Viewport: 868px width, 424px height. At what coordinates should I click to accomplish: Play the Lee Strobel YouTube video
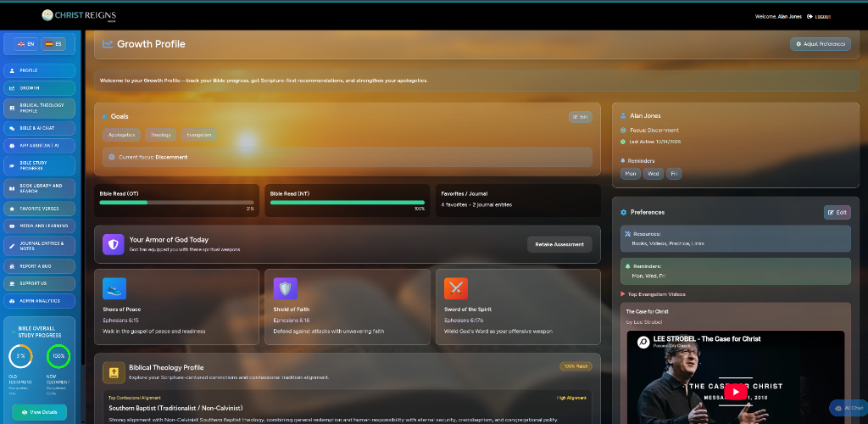click(736, 392)
